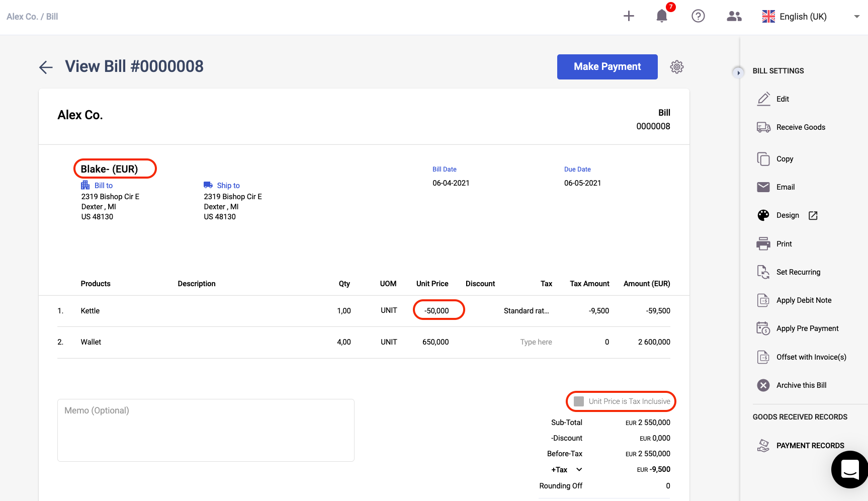Click the Memo (Optional) text field
868x501 pixels.
tap(206, 430)
